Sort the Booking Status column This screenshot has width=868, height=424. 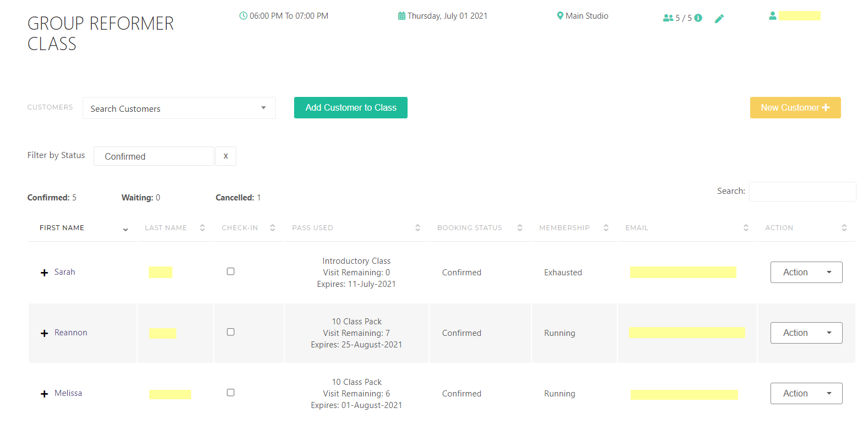tap(519, 228)
